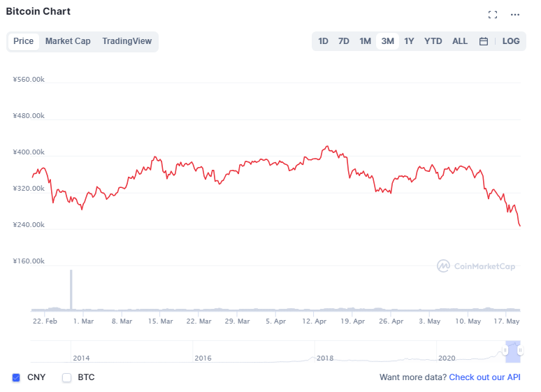Click right handle of timeline range selector

click(520, 351)
